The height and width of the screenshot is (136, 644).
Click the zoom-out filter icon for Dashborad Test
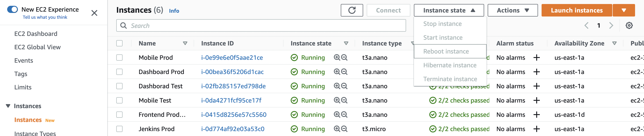pos(344,86)
